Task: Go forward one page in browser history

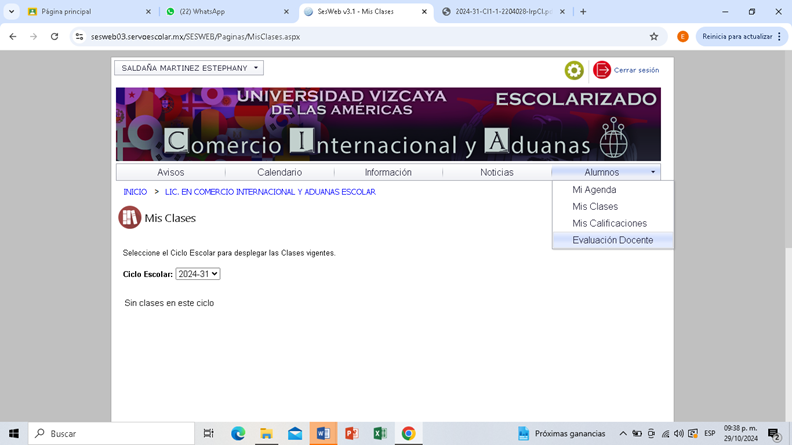Action: [33, 36]
